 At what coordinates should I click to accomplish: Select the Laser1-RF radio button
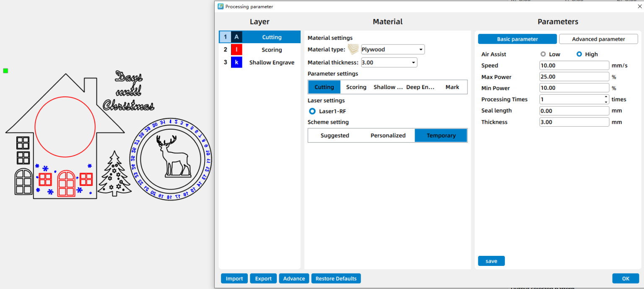pos(312,111)
